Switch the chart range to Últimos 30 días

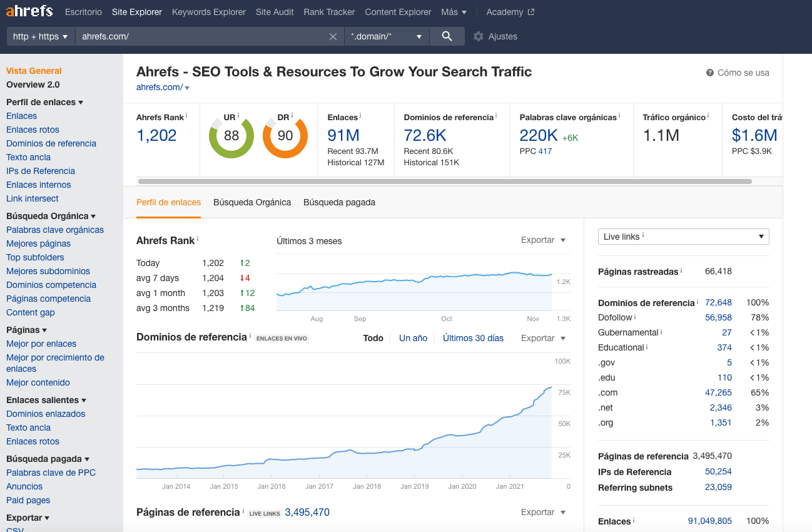coord(473,338)
